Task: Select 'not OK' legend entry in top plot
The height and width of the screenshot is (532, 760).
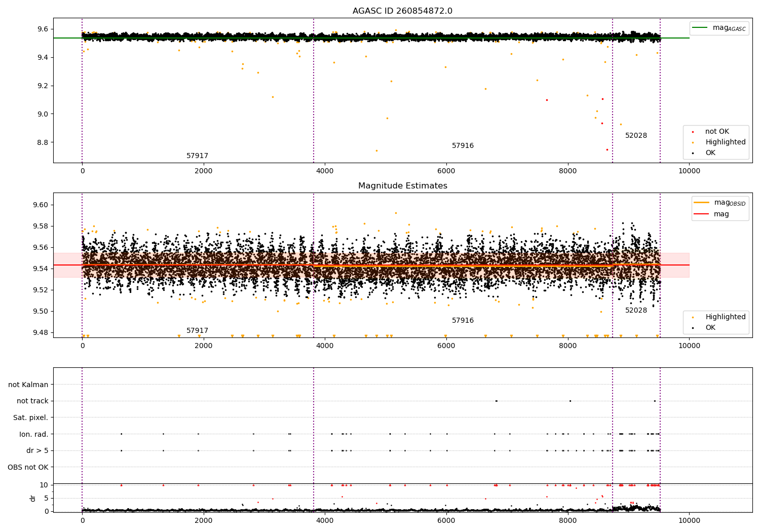Action: [717, 132]
